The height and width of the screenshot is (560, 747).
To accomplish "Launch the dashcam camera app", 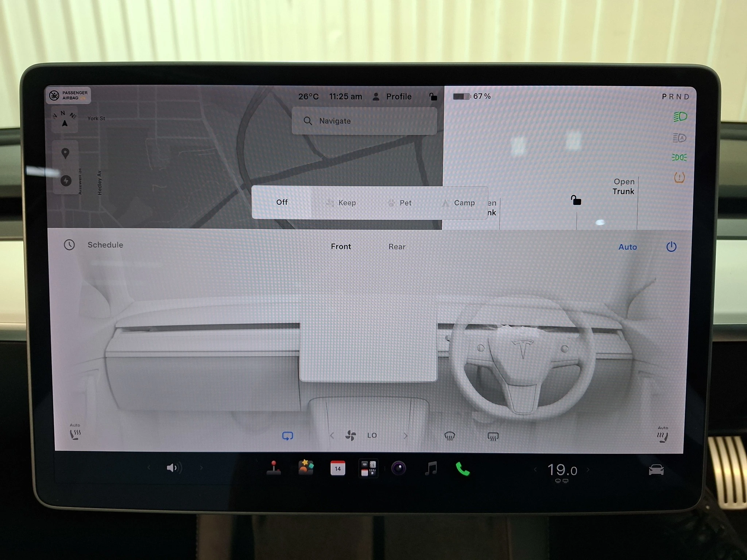I will (x=398, y=468).
